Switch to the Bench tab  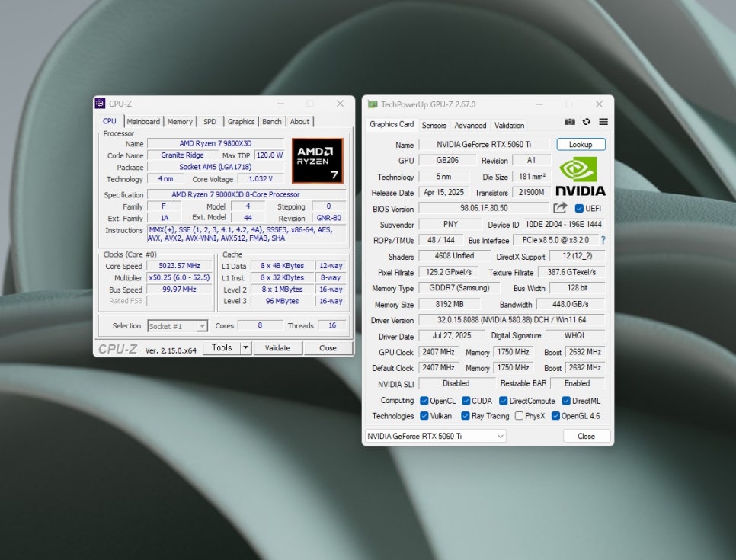[x=272, y=122]
